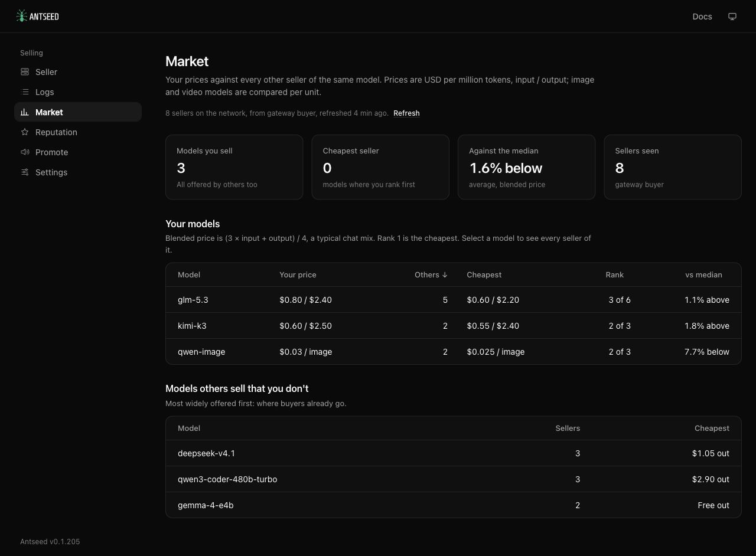Click the Your models section heading

coord(193,224)
